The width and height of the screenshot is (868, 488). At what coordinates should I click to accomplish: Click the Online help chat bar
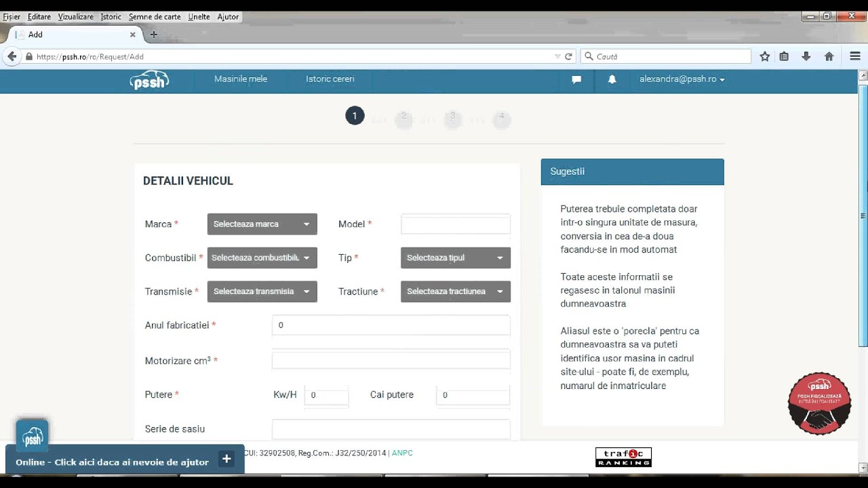click(125, 459)
